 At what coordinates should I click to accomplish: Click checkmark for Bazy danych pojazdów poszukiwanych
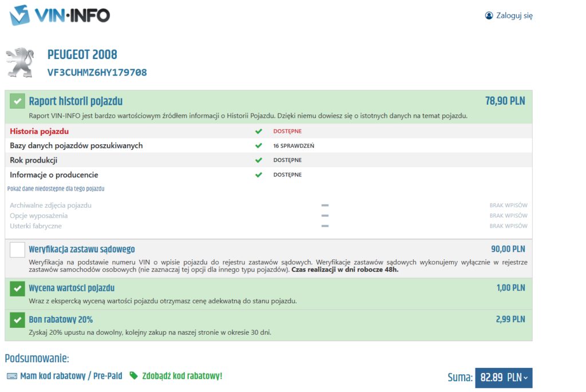tap(259, 146)
